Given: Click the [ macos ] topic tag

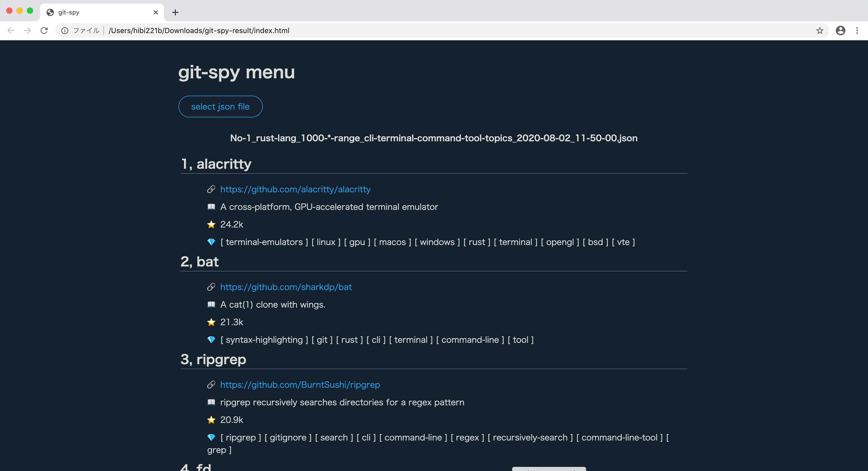Looking at the screenshot, I should 392,242.
